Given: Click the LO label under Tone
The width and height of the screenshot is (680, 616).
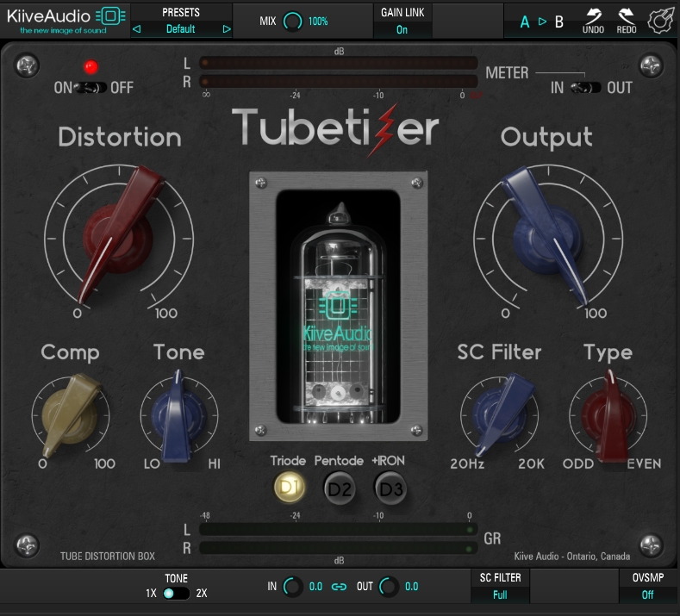Looking at the screenshot, I should pyautogui.click(x=152, y=464).
